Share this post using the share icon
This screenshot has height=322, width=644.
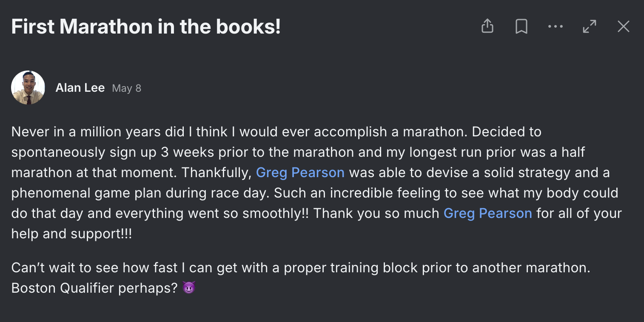tap(487, 26)
